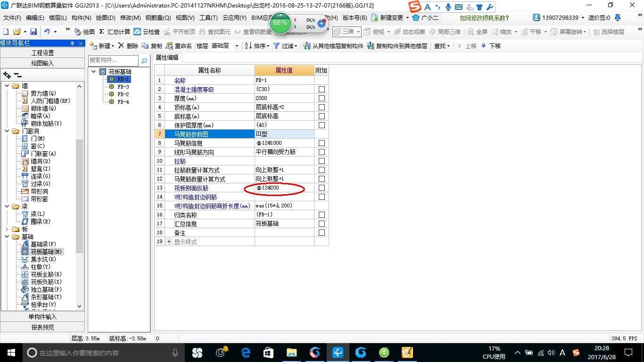Expand the 显示样式 row
Viewport: 644px width, 362px height.
(169, 242)
